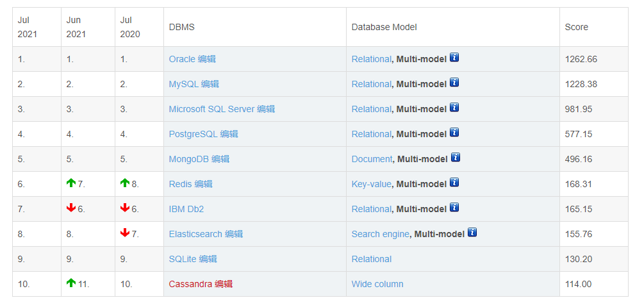Open the red Cassandra 编辑 link
Image resolution: width=644 pixels, height=307 pixels.
click(201, 284)
